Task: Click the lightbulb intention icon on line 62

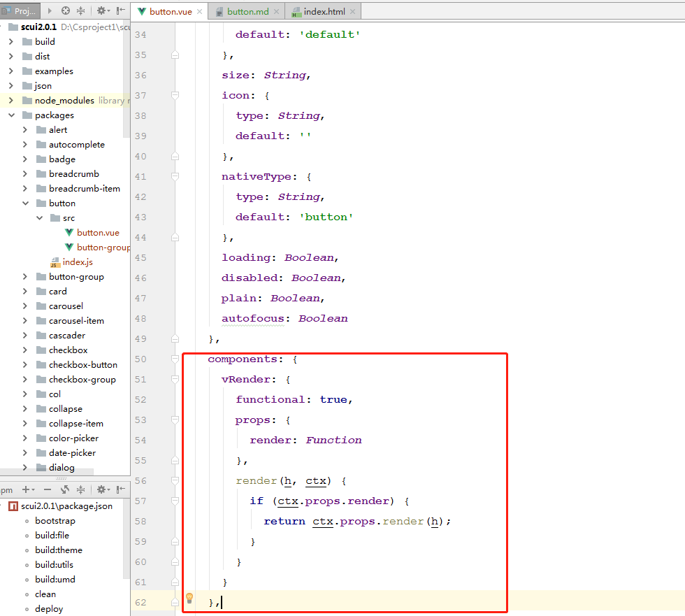Action: 189,598
